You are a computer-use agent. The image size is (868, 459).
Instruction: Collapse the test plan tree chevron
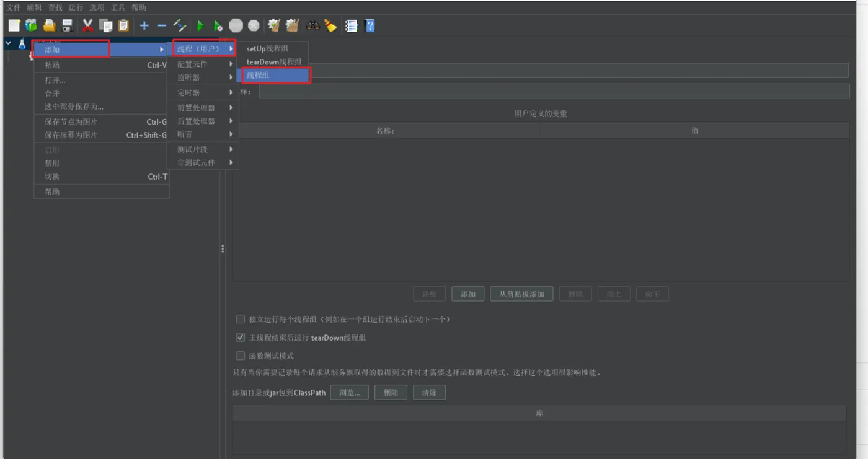click(x=8, y=43)
